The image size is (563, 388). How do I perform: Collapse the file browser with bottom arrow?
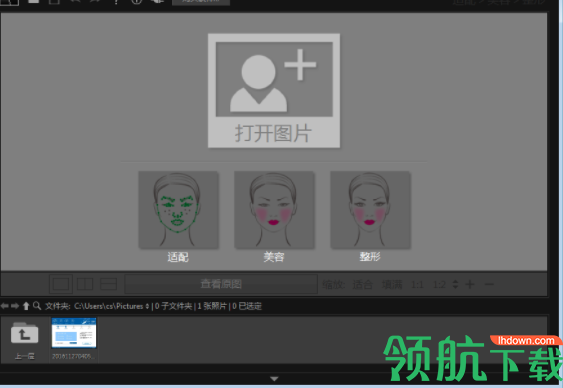(x=274, y=379)
